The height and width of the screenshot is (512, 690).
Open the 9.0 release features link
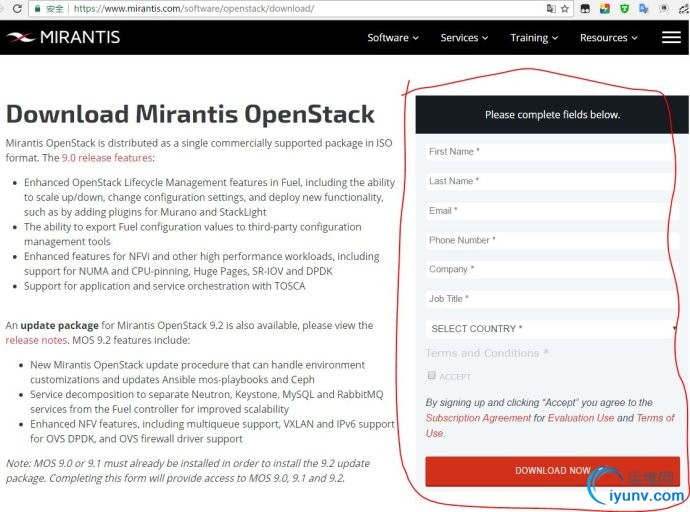tap(107, 158)
